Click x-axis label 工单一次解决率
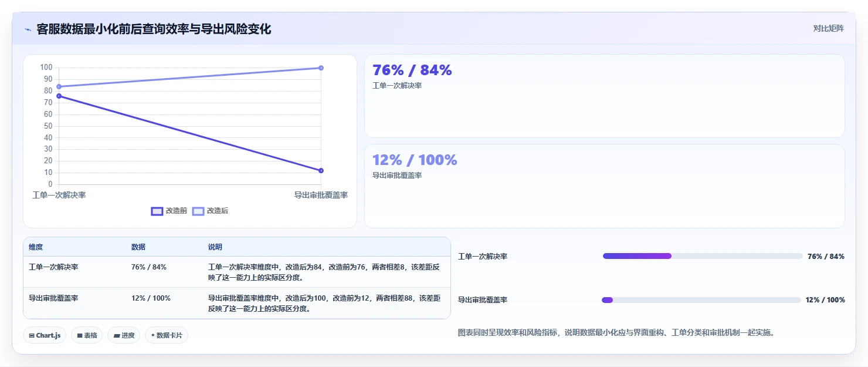 click(59, 195)
